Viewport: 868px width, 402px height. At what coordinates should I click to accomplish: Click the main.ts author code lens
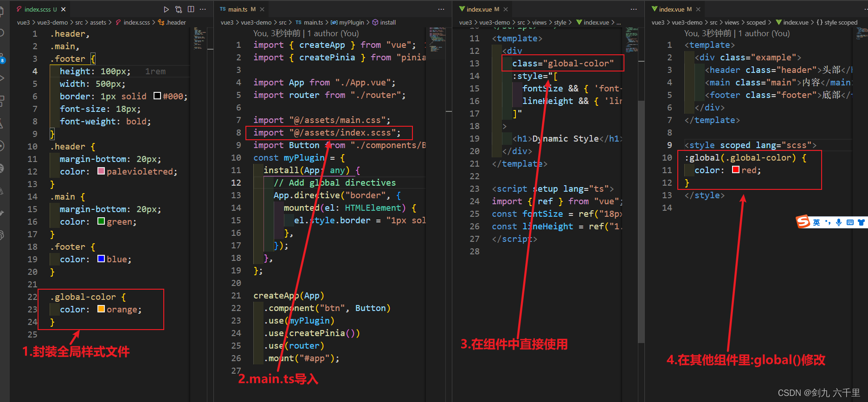[306, 33]
